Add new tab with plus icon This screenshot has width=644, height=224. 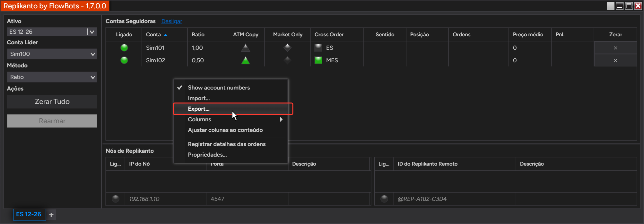[x=51, y=215]
